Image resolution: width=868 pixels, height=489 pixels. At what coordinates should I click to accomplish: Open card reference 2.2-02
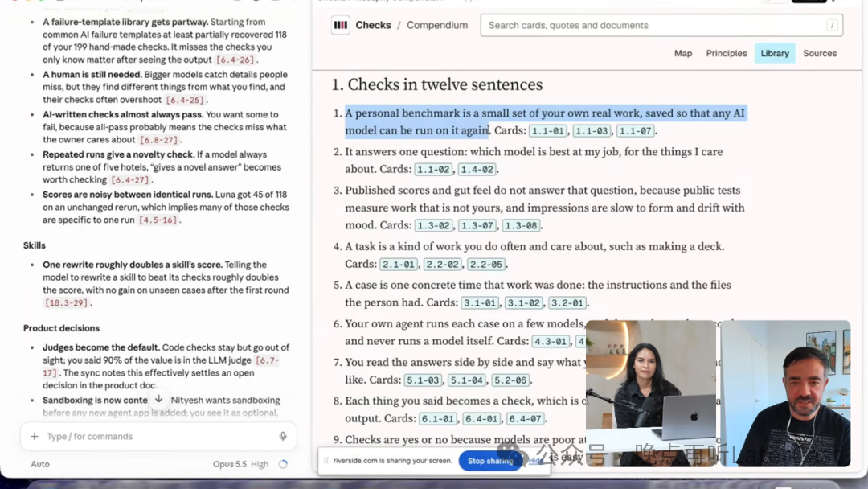(442, 264)
